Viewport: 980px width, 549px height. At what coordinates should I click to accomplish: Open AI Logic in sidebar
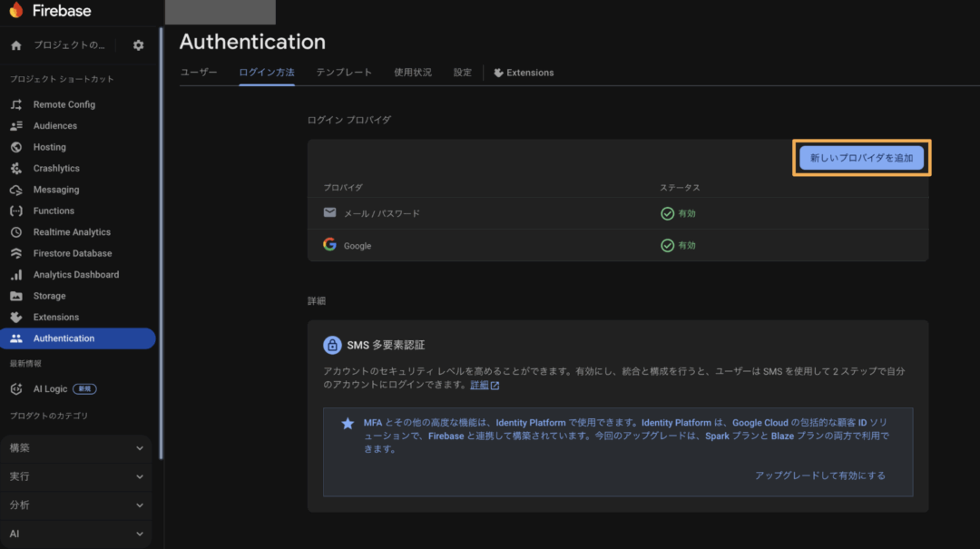tap(50, 389)
